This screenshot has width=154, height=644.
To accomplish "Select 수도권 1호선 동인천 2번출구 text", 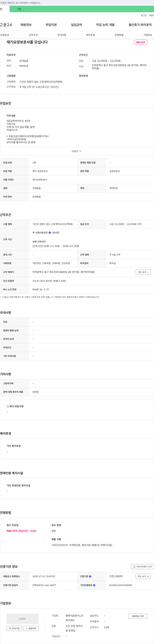I will point(49,281).
